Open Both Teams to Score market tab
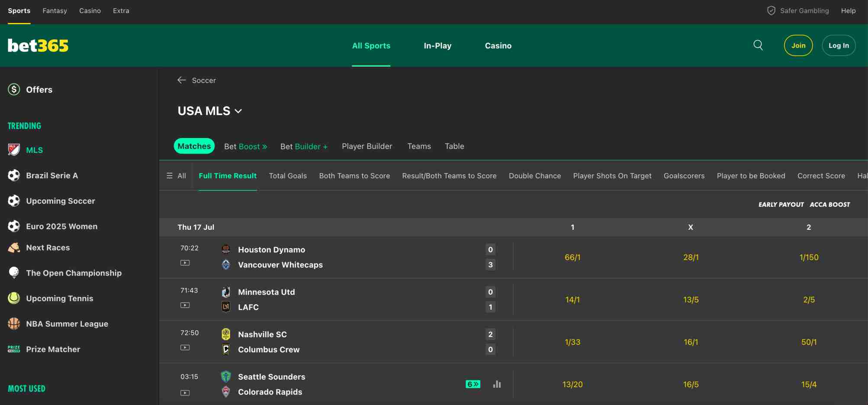 coord(354,176)
